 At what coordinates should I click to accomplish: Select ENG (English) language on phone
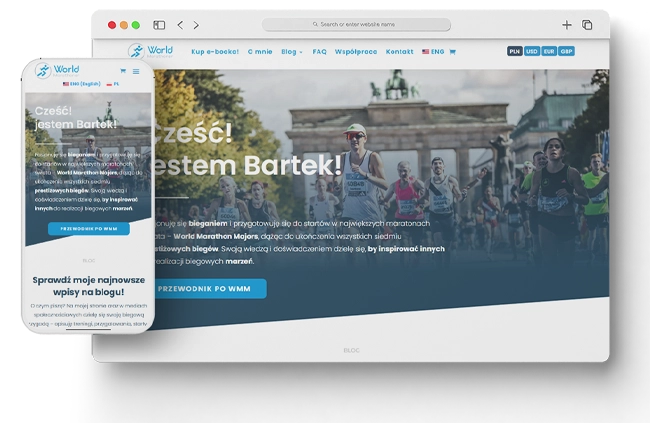pos(81,84)
